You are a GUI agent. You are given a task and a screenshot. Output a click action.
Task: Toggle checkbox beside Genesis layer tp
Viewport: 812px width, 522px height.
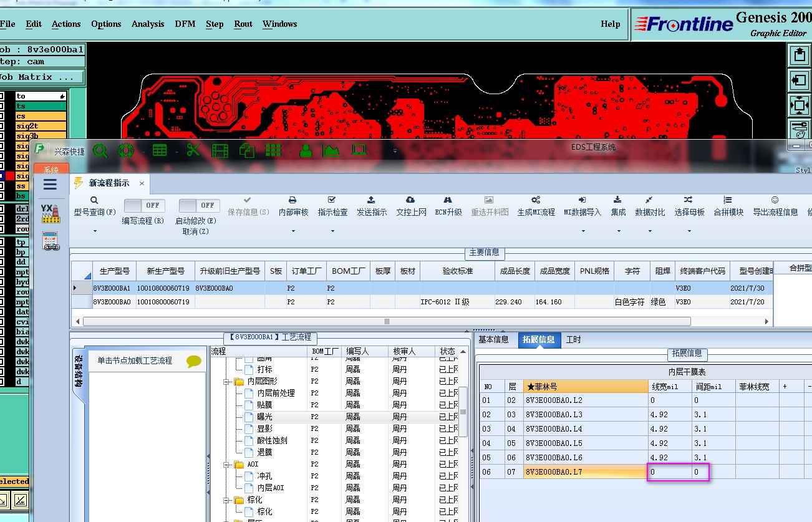click(2, 242)
